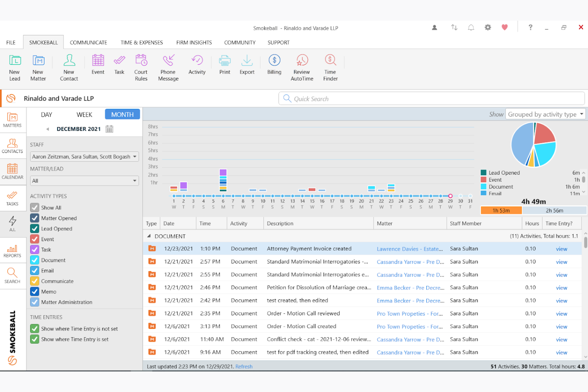Viewport: 588px width, 392px height.
Task: Toggle Matter Opened checkbox
Action: [35, 218]
